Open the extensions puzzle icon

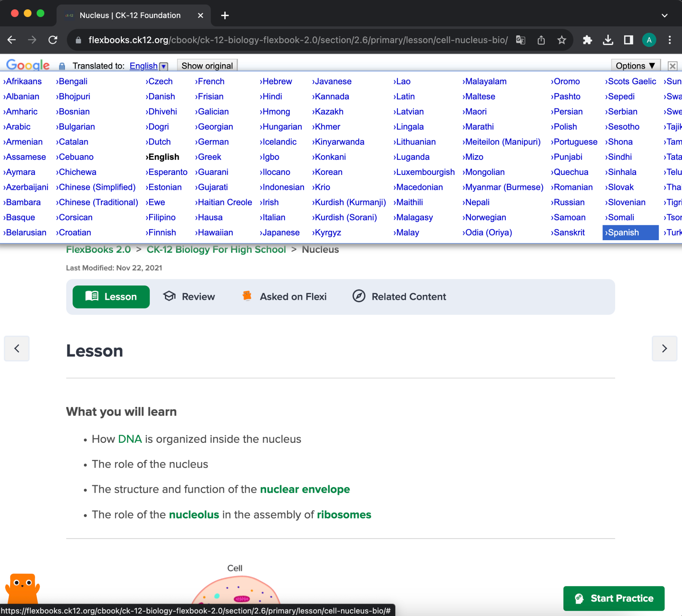point(587,40)
